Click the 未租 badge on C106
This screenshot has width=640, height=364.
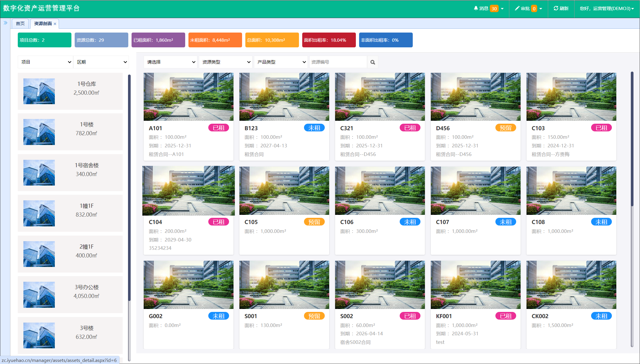pos(410,222)
